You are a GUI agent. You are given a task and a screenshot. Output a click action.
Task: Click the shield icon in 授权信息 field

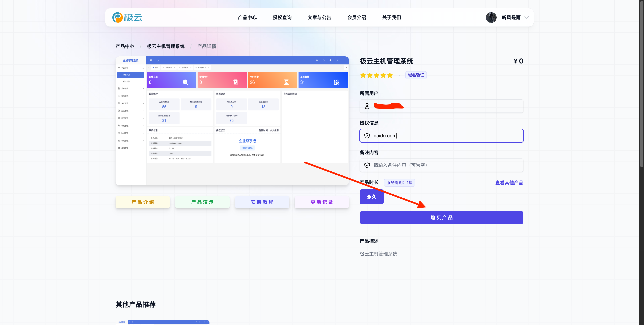click(367, 136)
